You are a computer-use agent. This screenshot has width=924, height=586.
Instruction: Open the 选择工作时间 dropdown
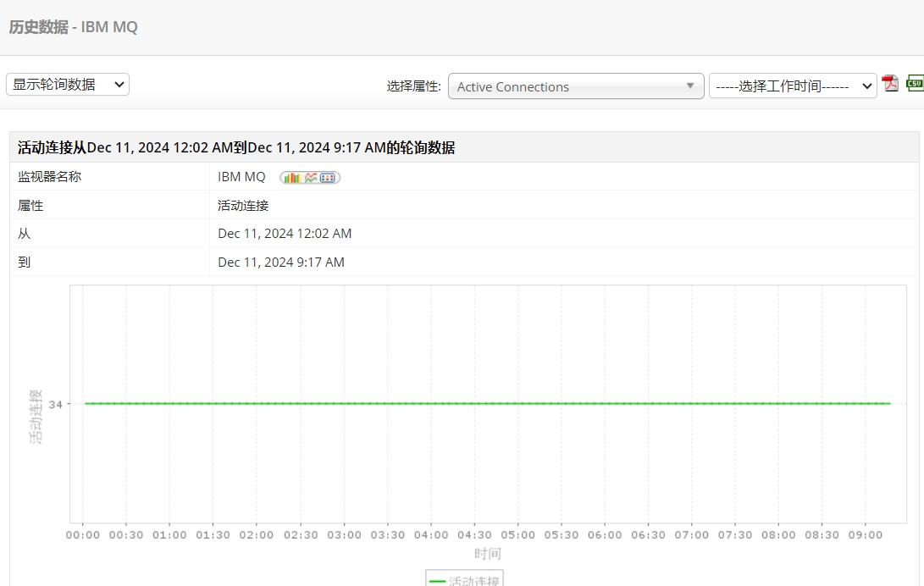(793, 86)
